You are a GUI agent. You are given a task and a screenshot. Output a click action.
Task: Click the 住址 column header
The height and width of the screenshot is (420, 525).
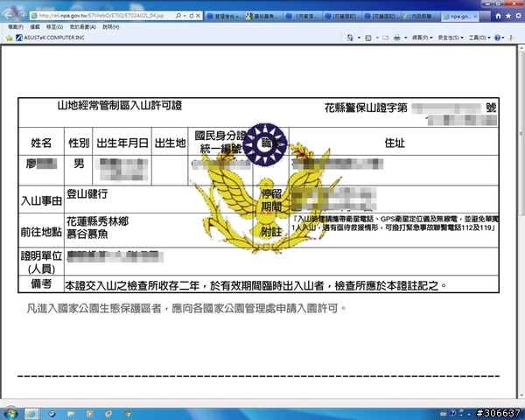coord(395,143)
